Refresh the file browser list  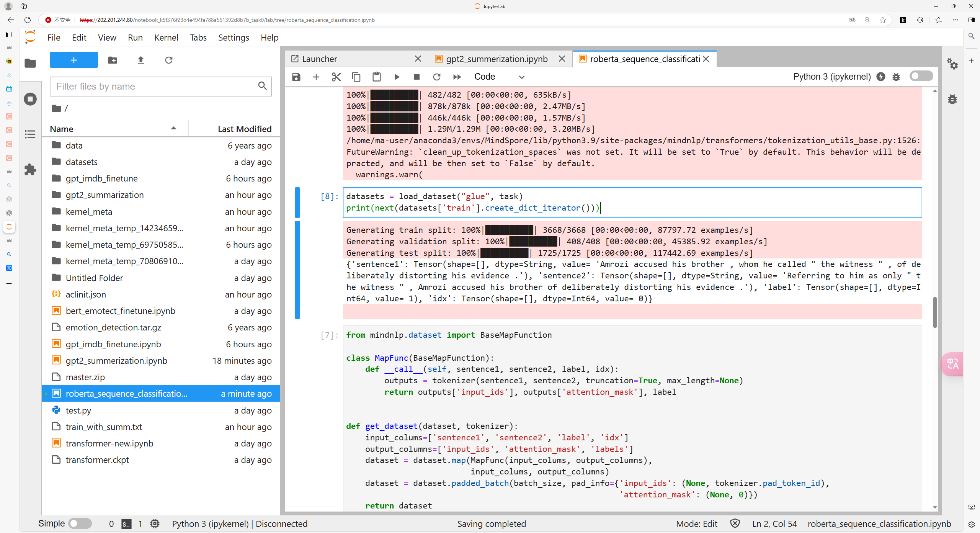tap(169, 60)
